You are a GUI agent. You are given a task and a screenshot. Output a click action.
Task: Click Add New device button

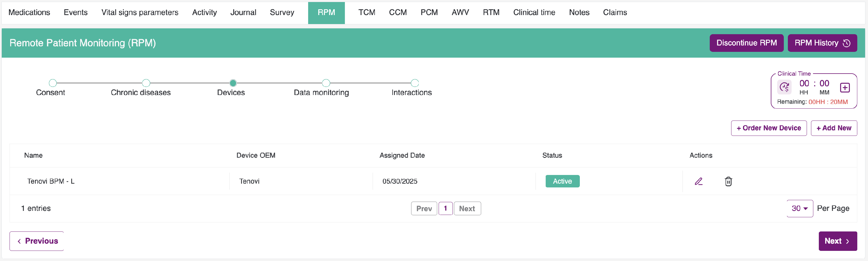click(x=834, y=128)
